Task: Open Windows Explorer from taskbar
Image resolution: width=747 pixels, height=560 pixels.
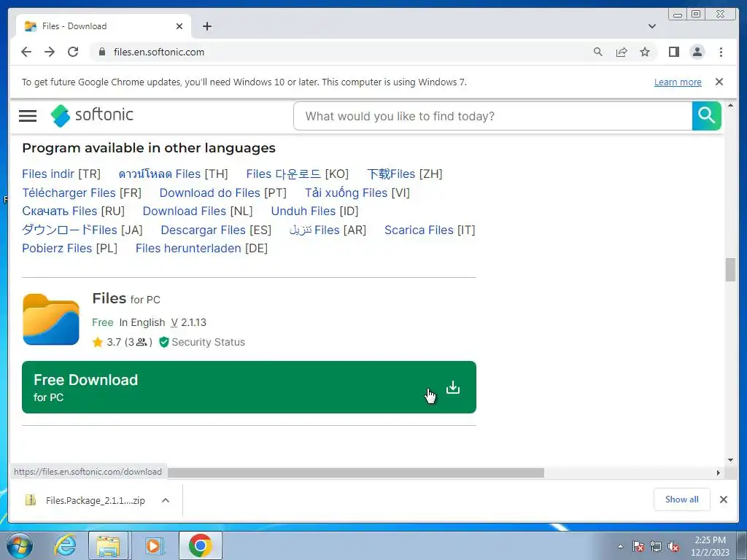Action: point(108,545)
